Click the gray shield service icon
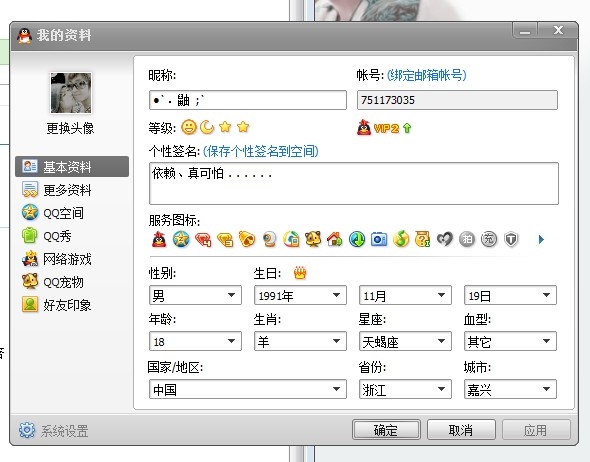This screenshot has height=462, width=590. pos(511,239)
